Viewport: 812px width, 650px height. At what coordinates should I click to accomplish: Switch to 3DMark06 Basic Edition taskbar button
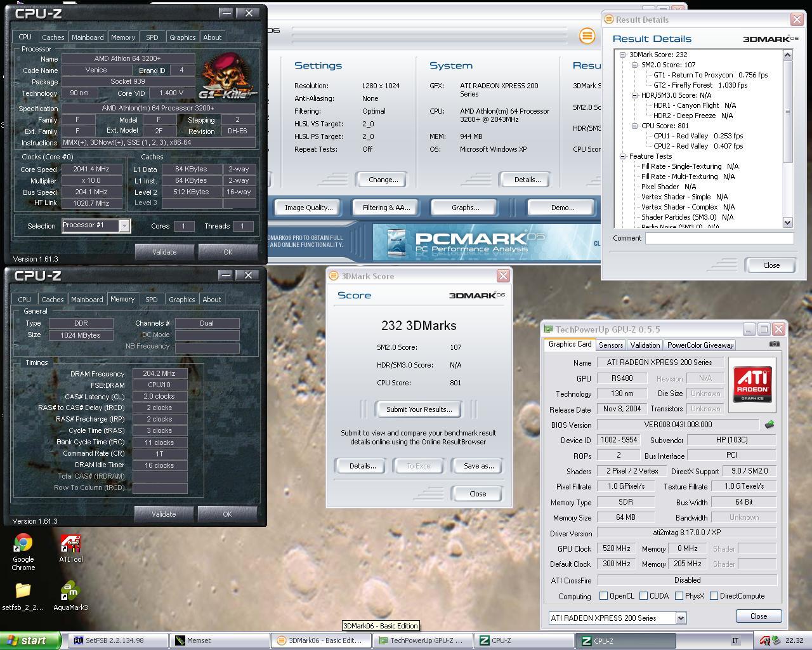coord(322,640)
